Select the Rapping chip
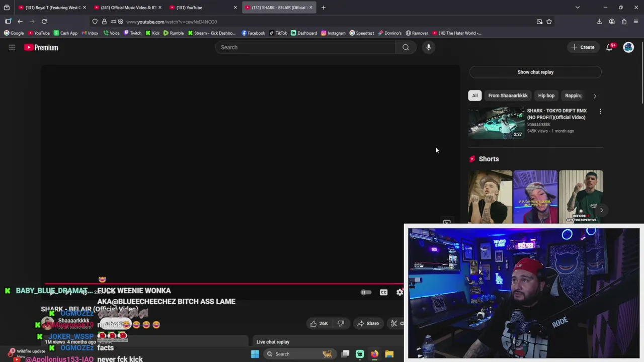The width and height of the screenshot is (644, 362). [x=573, y=96]
